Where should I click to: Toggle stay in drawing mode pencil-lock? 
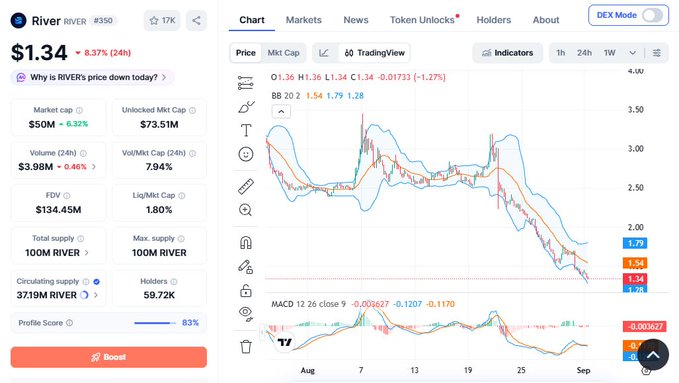click(246, 266)
